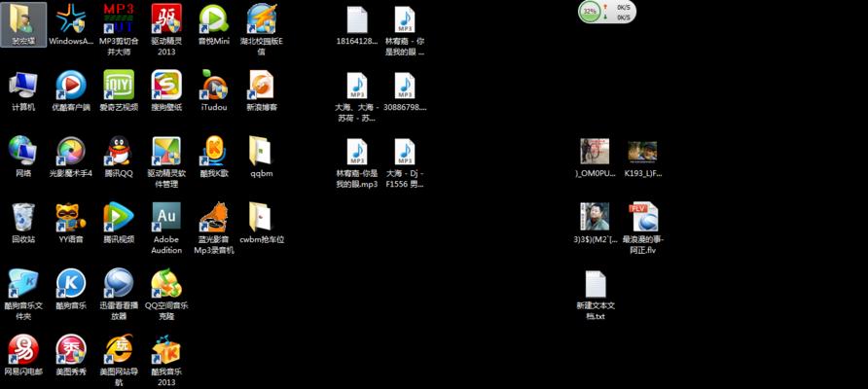The width and height of the screenshot is (868, 389).
Task: Select 新建文本文档.txt file
Action: click(596, 295)
